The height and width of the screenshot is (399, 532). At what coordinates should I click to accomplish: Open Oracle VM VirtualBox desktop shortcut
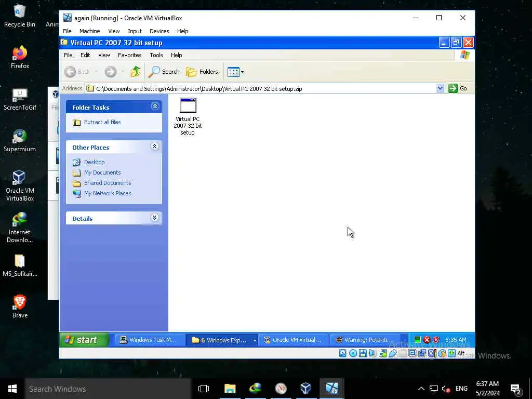tap(20, 185)
